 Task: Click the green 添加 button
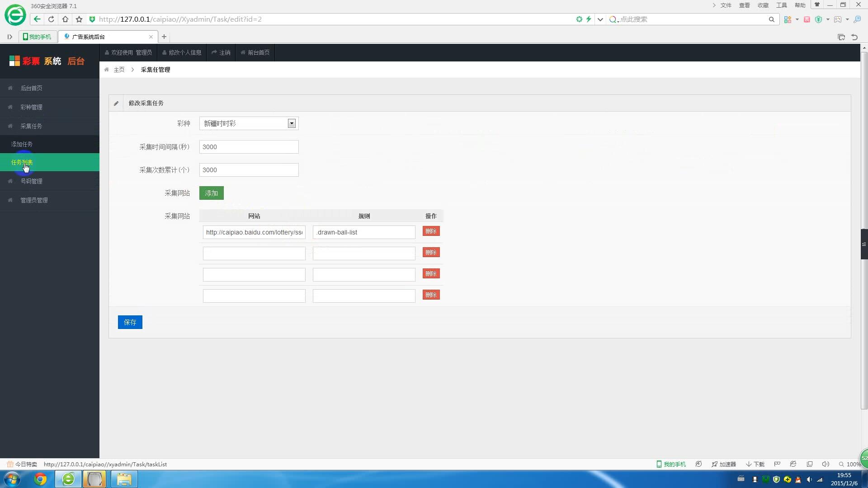pos(212,193)
